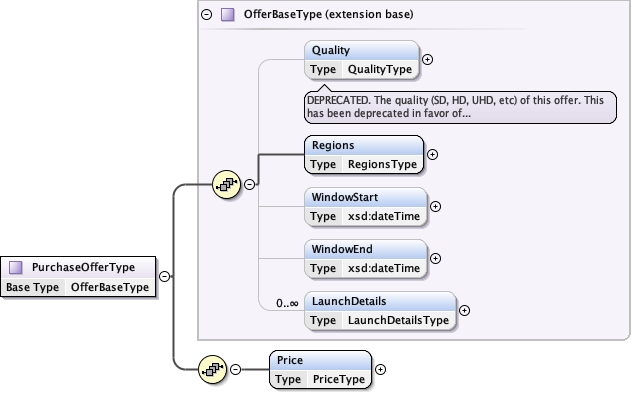Expand the Price element plus icon
The image size is (632, 394).
click(x=380, y=369)
